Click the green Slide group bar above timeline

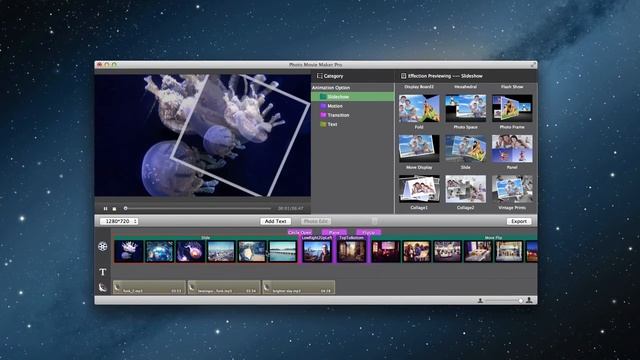click(205, 238)
